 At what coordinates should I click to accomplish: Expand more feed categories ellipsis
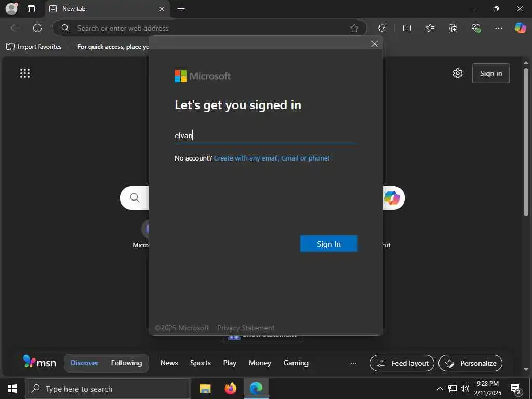pos(353,363)
